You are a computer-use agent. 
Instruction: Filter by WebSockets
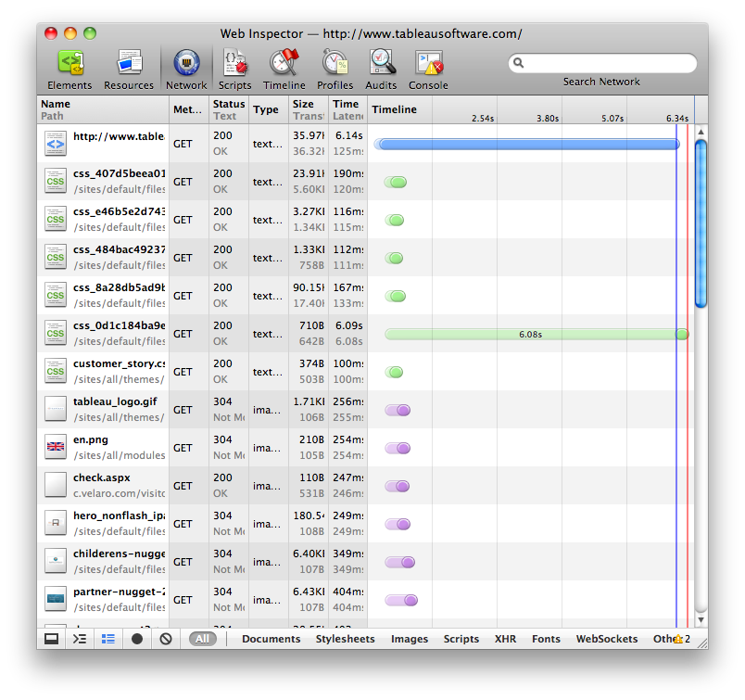tap(607, 639)
